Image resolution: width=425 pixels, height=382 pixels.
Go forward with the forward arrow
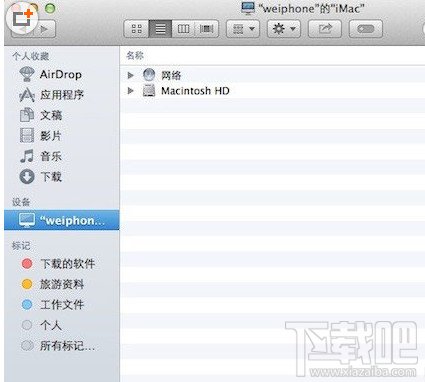coord(44,29)
